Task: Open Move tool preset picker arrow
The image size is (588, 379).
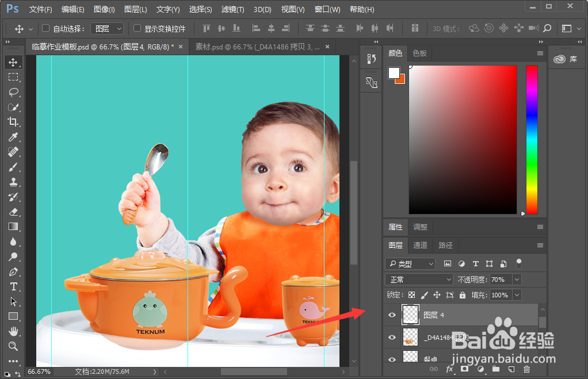Action: pos(30,29)
